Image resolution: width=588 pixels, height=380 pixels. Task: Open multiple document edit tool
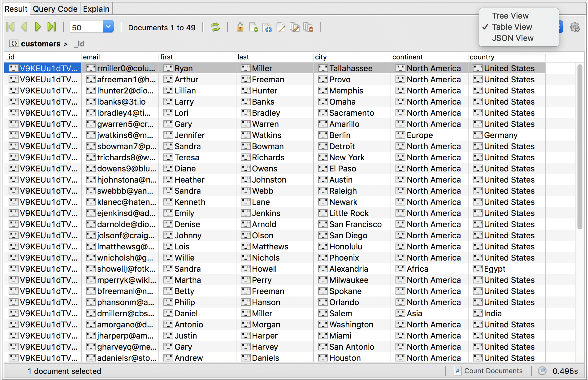click(x=295, y=27)
